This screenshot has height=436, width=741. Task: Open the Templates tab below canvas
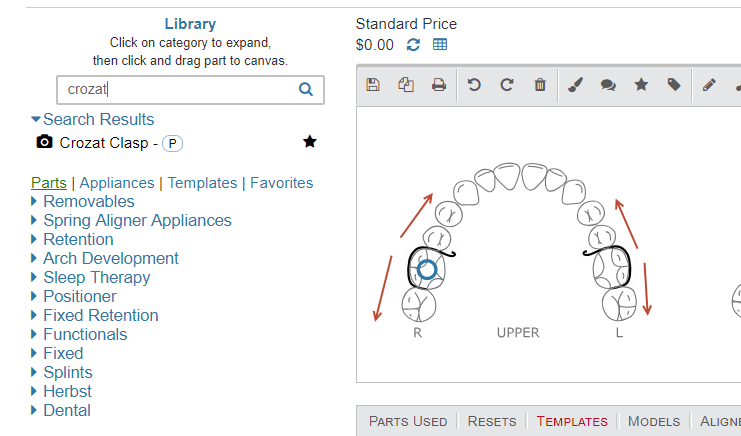tap(572, 421)
